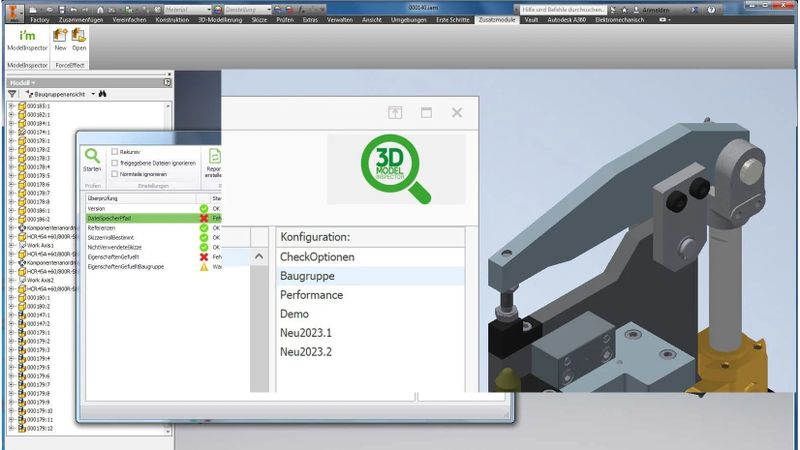Open the Baugruppenansicht dropdown arrow
This screenshot has height=450, width=800.
click(x=93, y=94)
